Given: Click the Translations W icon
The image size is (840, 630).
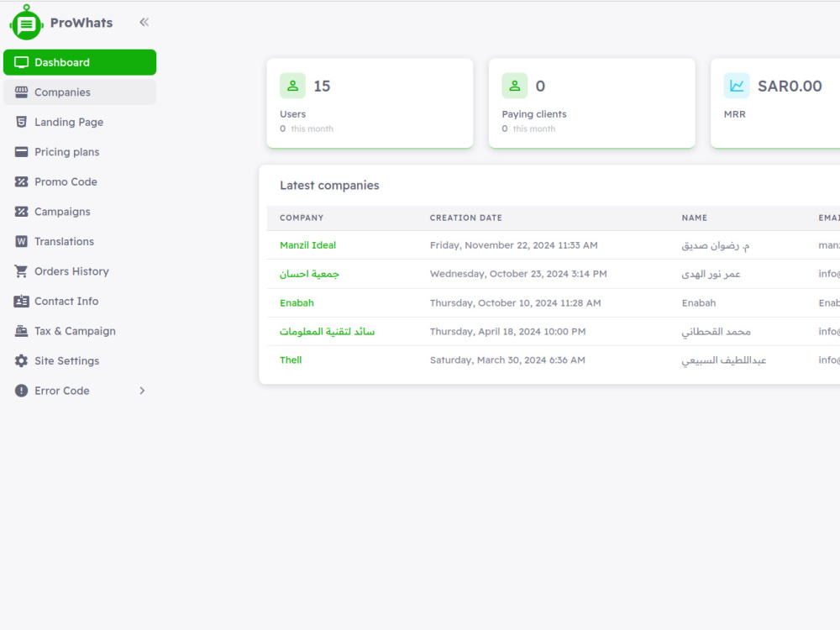Looking at the screenshot, I should (22, 242).
